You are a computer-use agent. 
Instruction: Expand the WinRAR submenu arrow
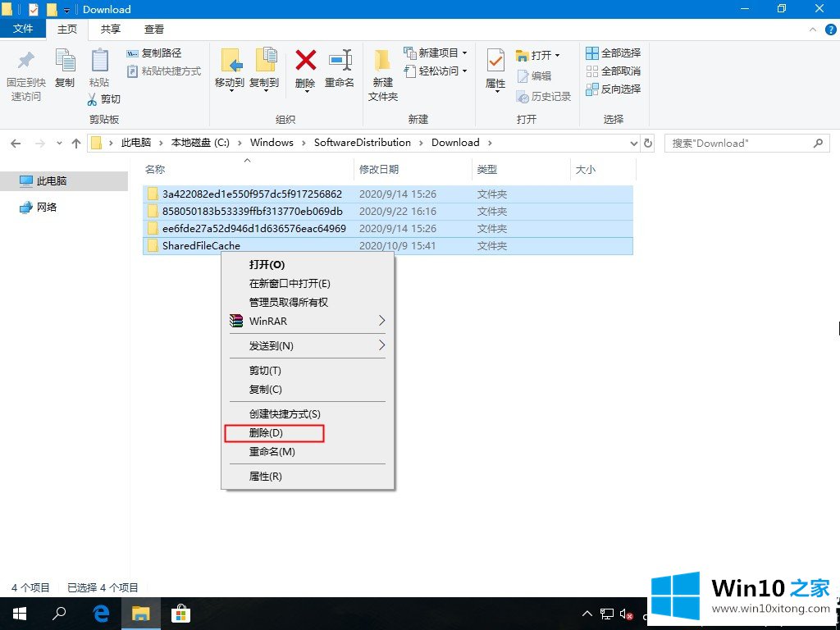(x=381, y=321)
